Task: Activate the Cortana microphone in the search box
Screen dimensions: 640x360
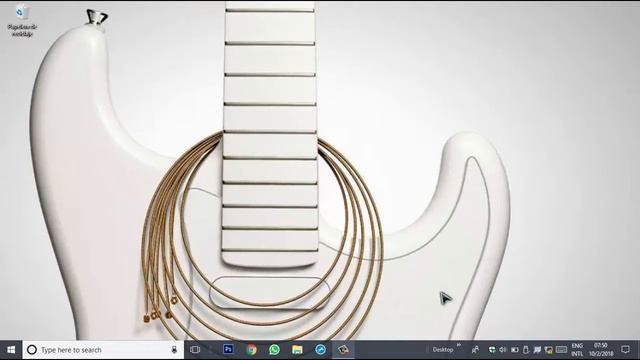Action: 174,350
